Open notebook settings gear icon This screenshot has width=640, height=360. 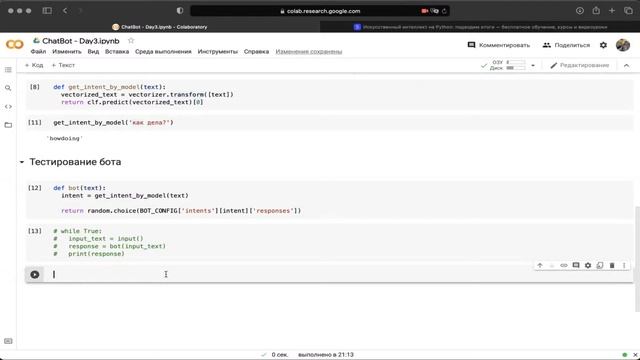tap(603, 45)
